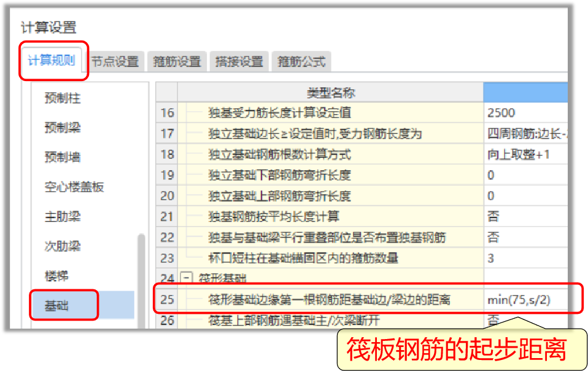Open the 箍筋设置 tab
The width and height of the screenshot is (588, 371).
[x=177, y=61]
